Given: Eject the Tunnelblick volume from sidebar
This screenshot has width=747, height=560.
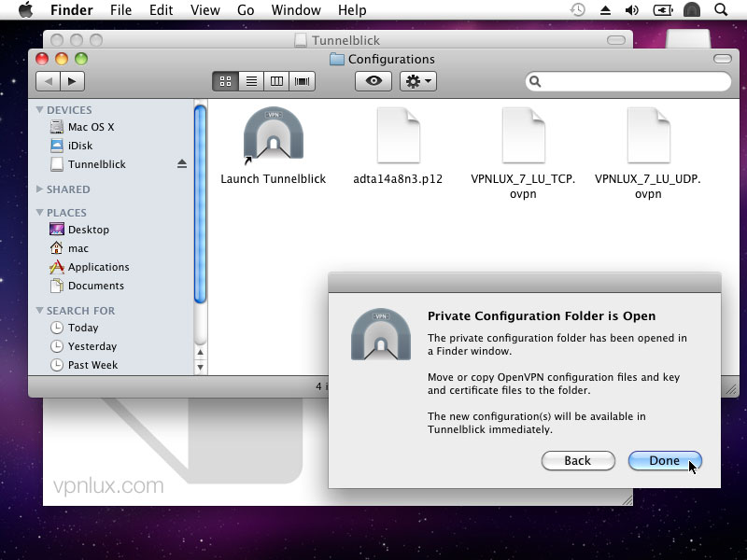Looking at the screenshot, I should tap(182, 164).
